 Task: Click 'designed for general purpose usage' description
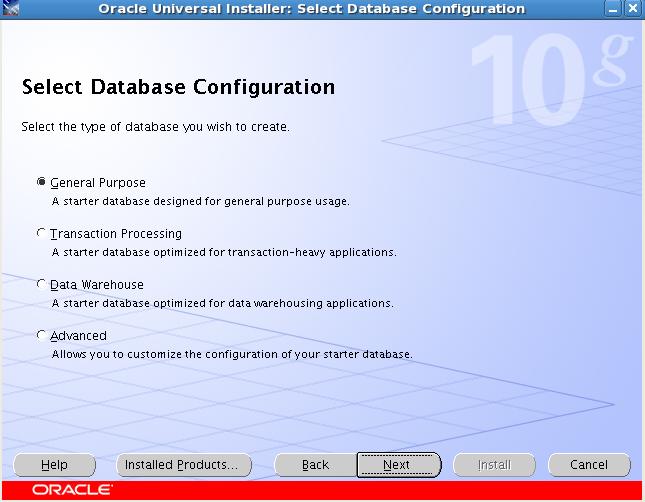(x=201, y=202)
